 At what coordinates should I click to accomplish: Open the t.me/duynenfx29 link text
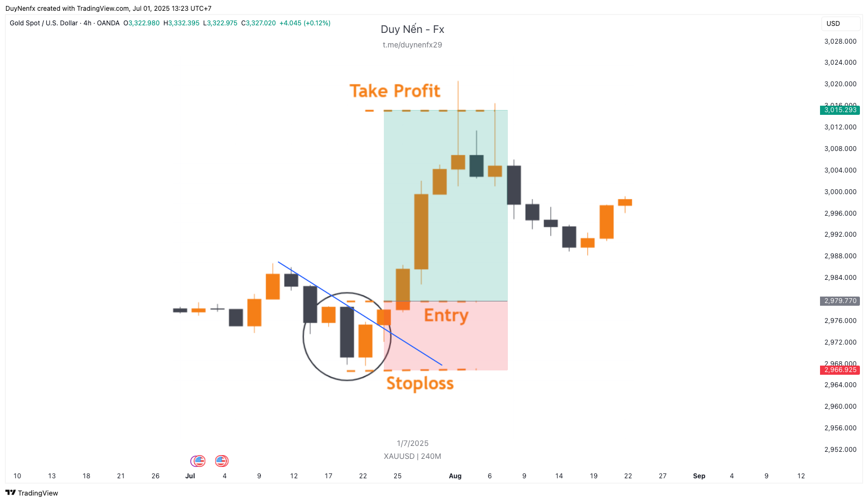pyautogui.click(x=412, y=45)
